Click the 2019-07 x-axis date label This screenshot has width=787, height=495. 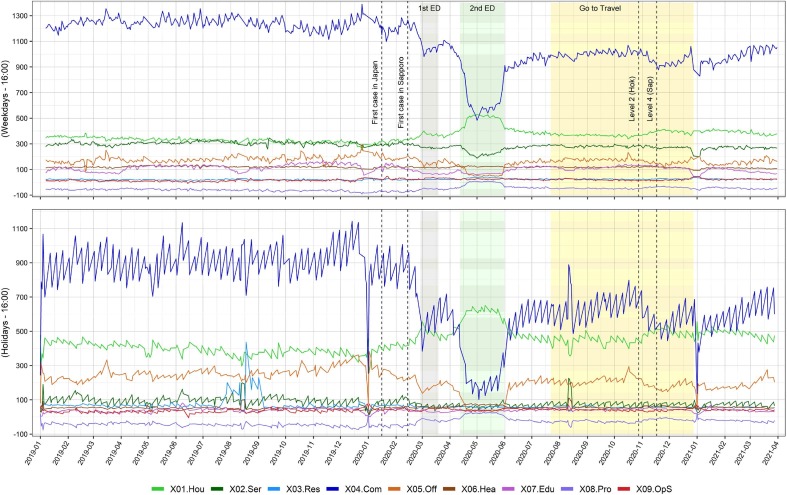pyautogui.click(x=197, y=452)
